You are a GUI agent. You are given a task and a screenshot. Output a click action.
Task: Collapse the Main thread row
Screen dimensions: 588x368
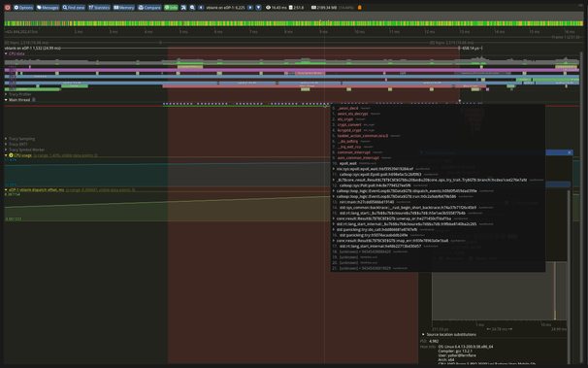(x=6, y=100)
